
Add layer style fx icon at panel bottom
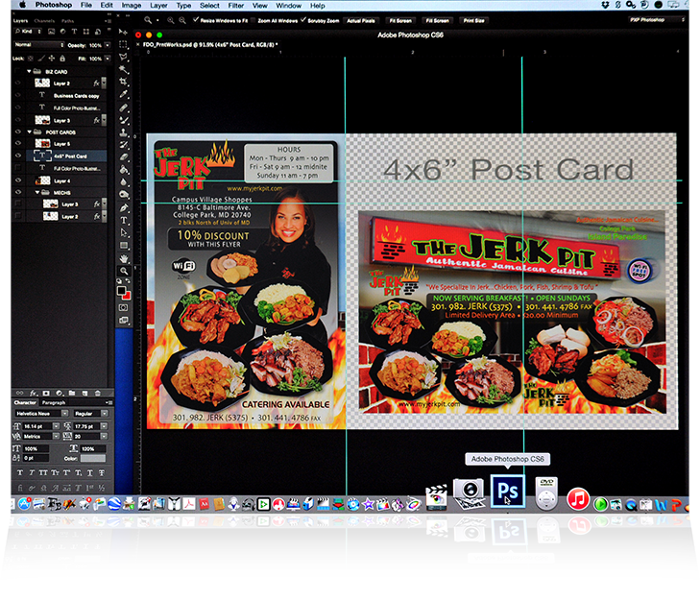click(x=33, y=394)
